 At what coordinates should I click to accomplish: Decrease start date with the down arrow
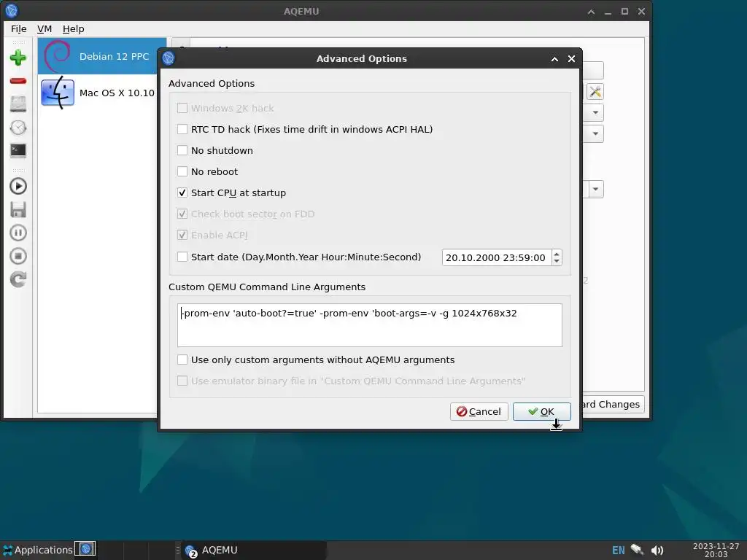[x=557, y=261]
